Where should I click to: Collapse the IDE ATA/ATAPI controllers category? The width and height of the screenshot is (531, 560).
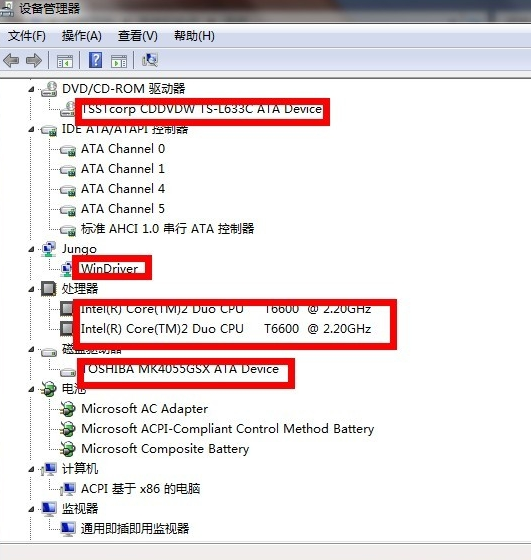[x=31, y=130]
